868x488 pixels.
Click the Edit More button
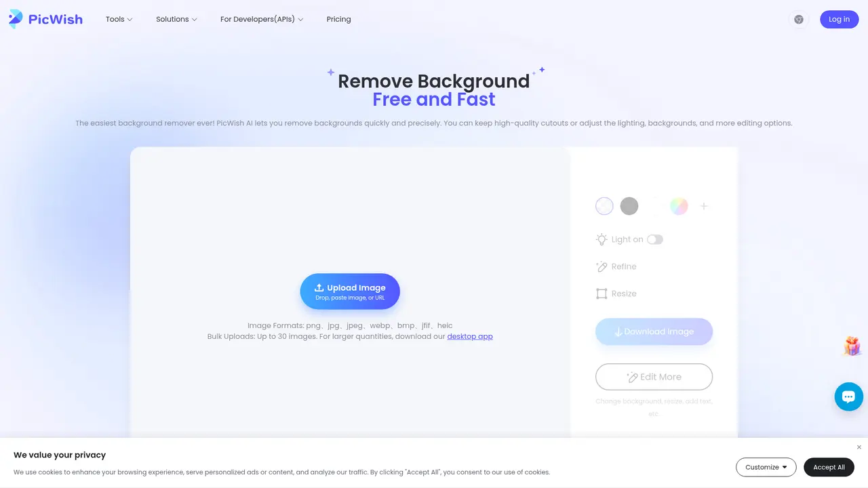(x=654, y=377)
